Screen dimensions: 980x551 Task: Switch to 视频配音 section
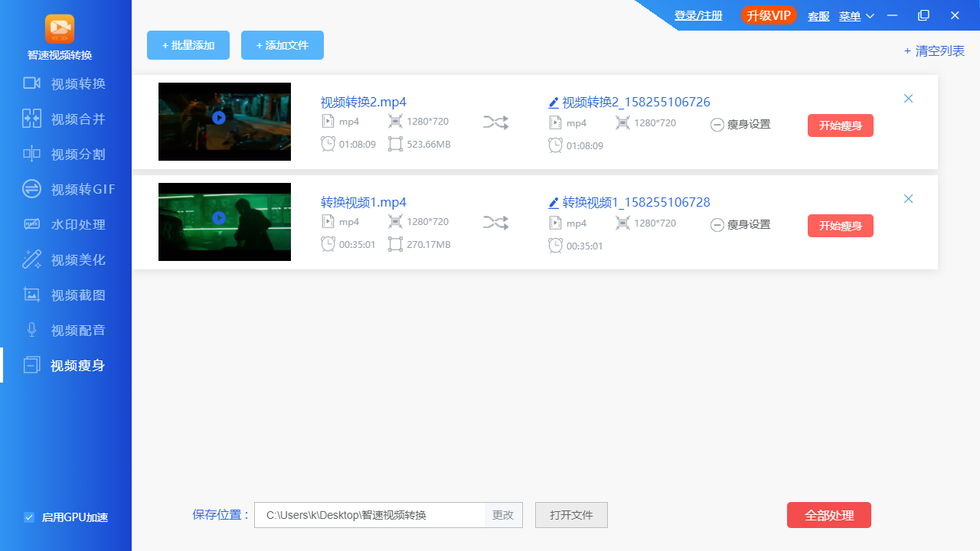pyautogui.click(x=66, y=330)
